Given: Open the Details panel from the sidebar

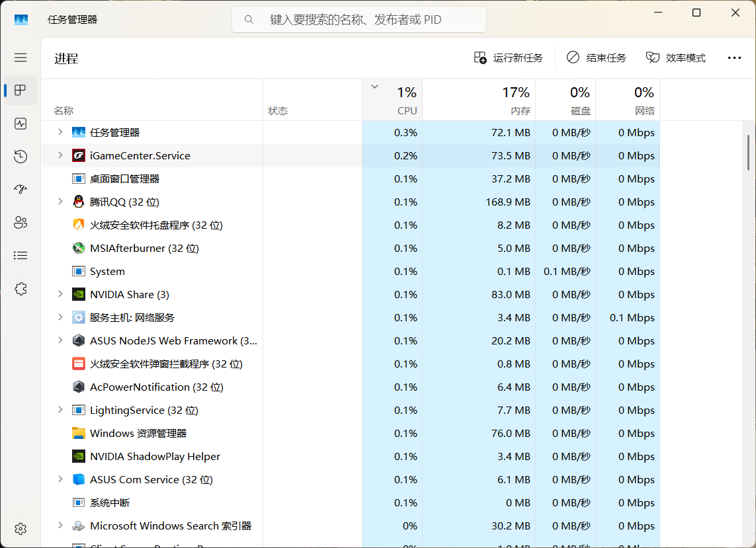Looking at the screenshot, I should (21, 256).
